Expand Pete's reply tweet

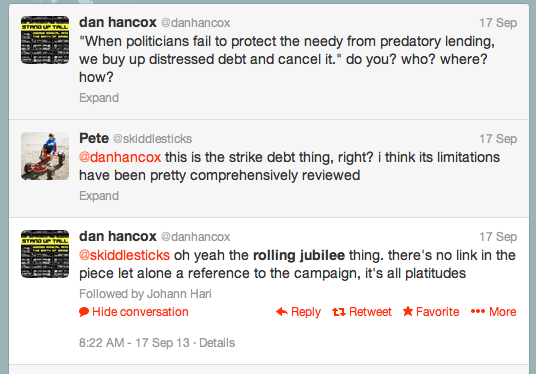click(99, 196)
